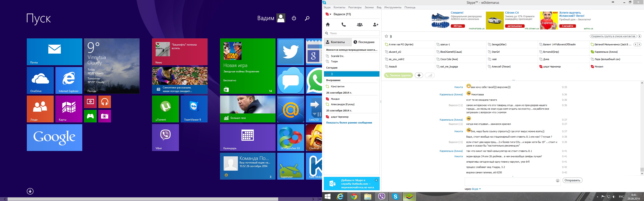
Task: Open the Viber tile on Start screen
Action: click(165, 138)
